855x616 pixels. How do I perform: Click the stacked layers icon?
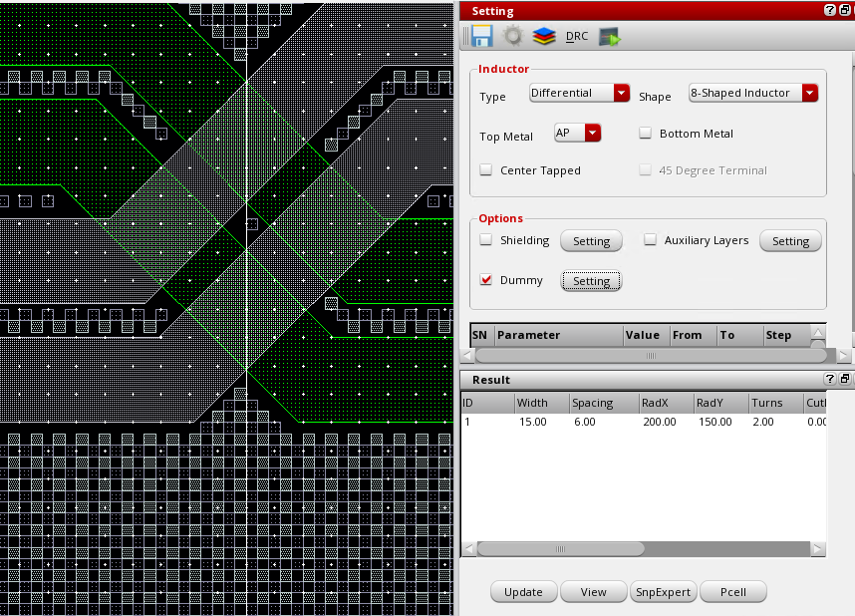(x=543, y=37)
